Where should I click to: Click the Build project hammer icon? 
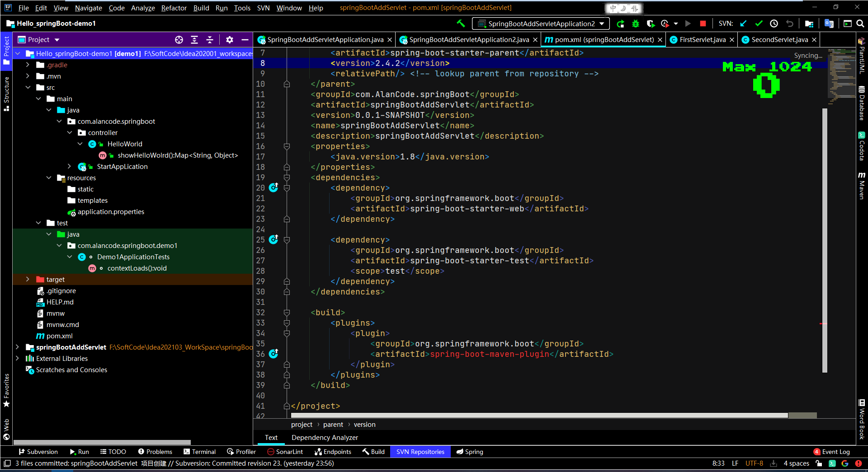[x=461, y=23]
